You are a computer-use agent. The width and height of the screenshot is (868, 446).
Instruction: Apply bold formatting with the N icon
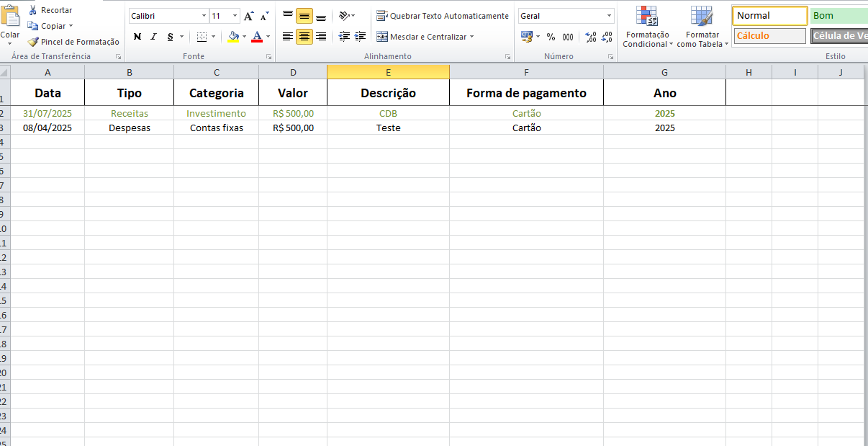pyautogui.click(x=137, y=36)
